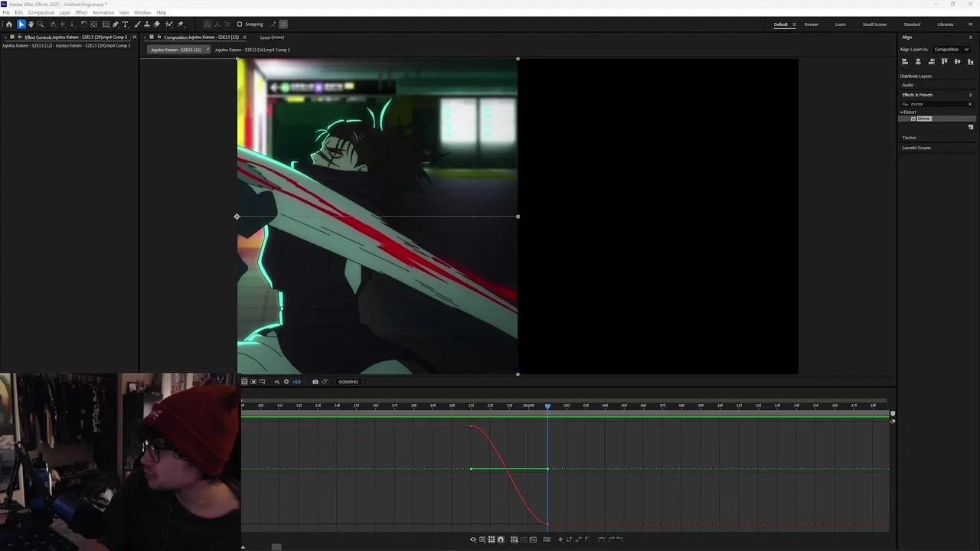The width and height of the screenshot is (980, 551).
Task: Select the Rotation tool
Action: 84,24
